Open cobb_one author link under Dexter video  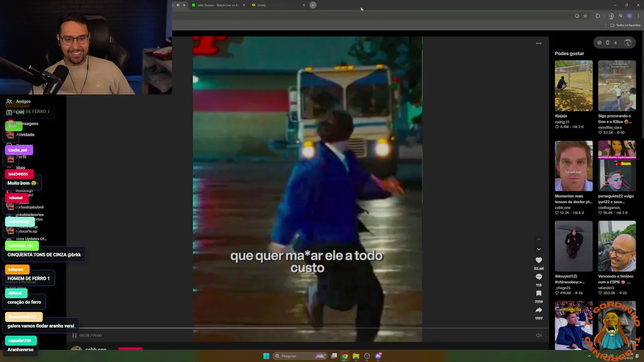click(562, 208)
